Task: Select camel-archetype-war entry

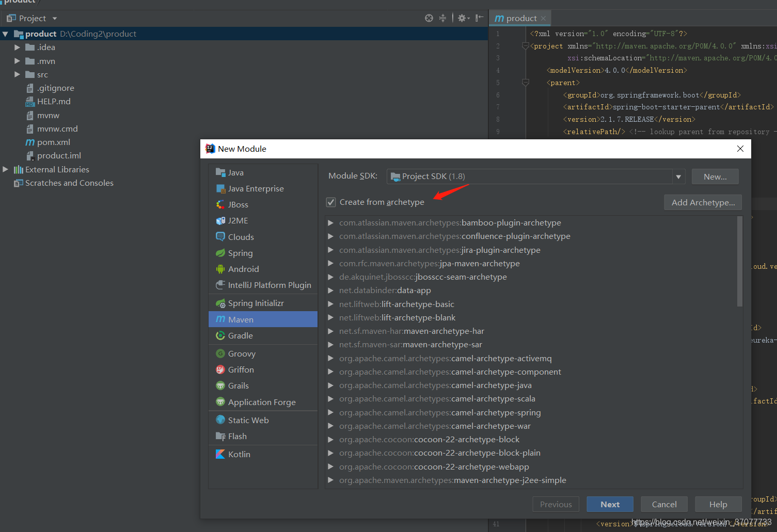Action: 435,426
